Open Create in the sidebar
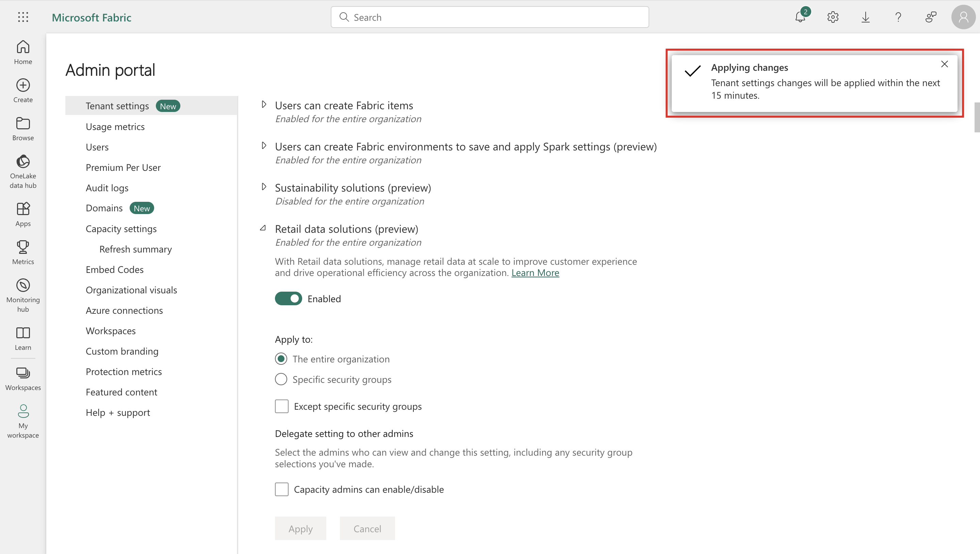Viewport: 980px width, 554px height. 23,91
